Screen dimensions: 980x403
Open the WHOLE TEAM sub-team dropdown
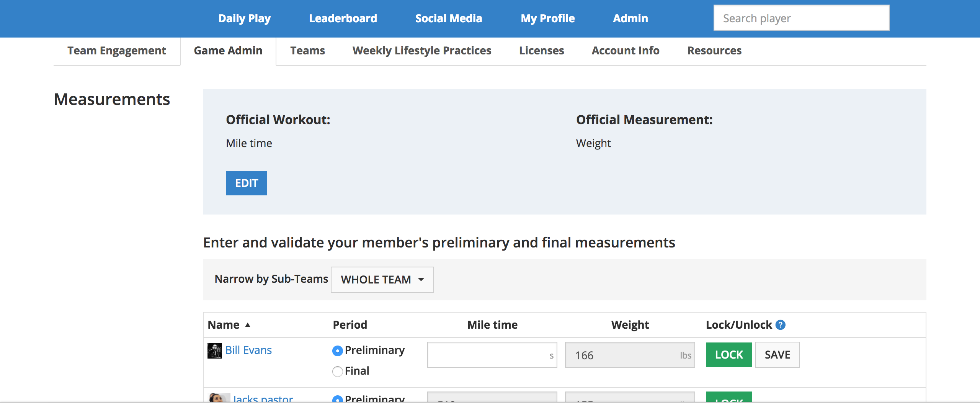(x=382, y=280)
